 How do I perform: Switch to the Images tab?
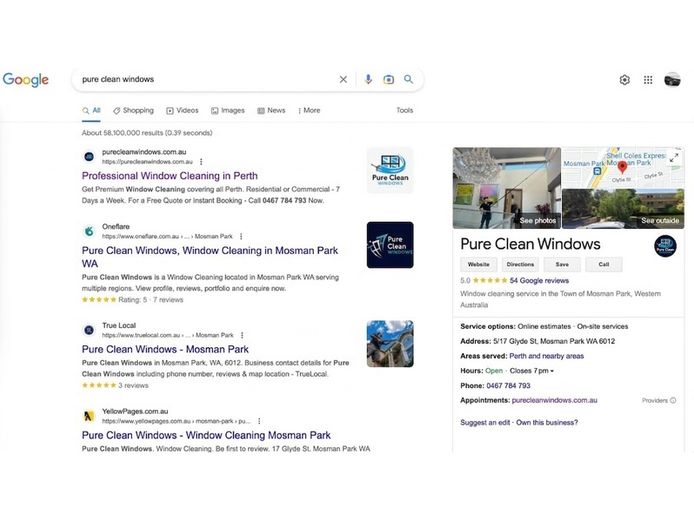click(228, 111)
